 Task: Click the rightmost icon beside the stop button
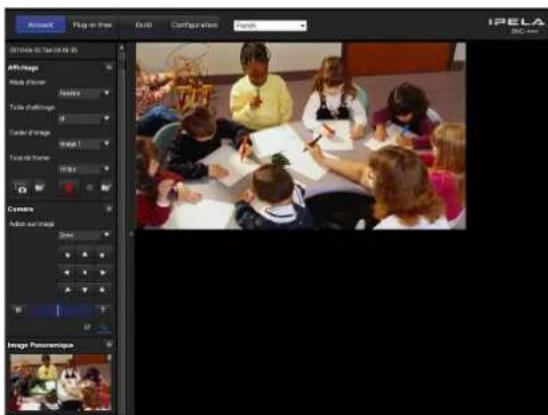click(x=105, y=188)
